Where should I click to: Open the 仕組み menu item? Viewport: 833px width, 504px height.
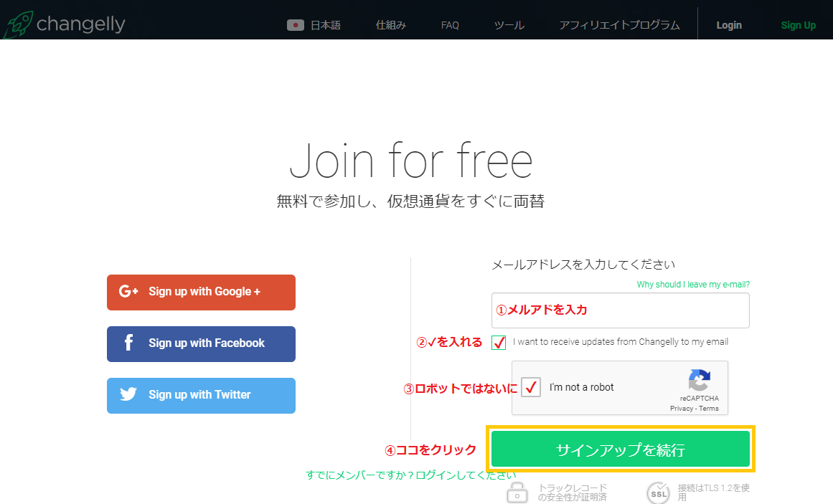pyautogui.click(x=390, y=25)
